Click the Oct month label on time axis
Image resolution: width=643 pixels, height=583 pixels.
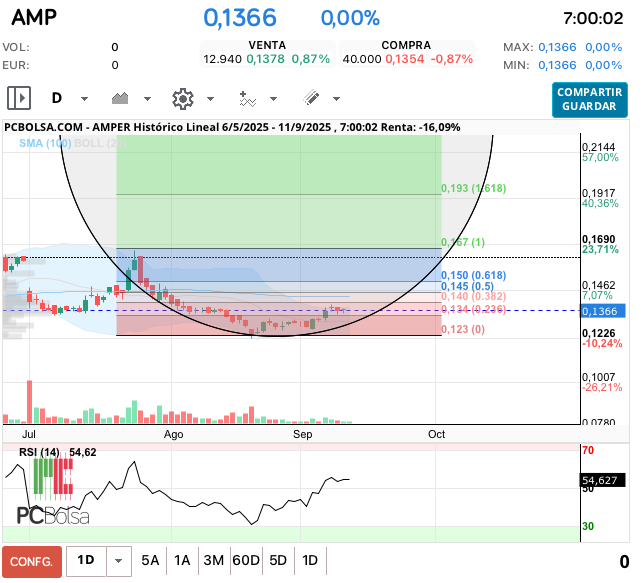[436, 434]
